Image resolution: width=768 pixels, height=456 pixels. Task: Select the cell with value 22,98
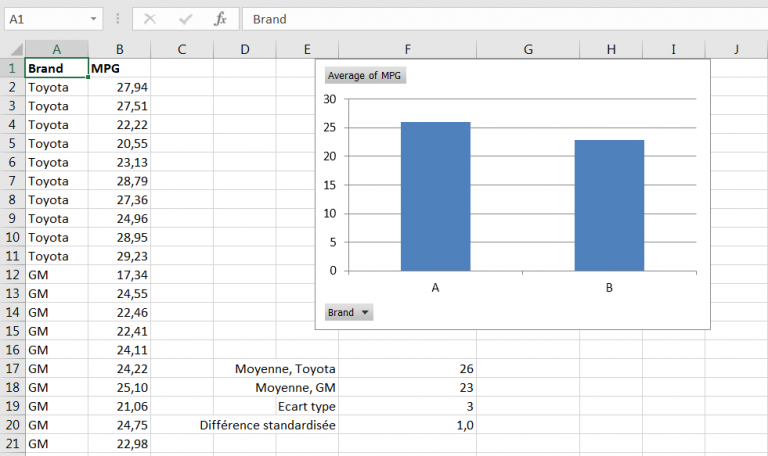pos(120,444)
